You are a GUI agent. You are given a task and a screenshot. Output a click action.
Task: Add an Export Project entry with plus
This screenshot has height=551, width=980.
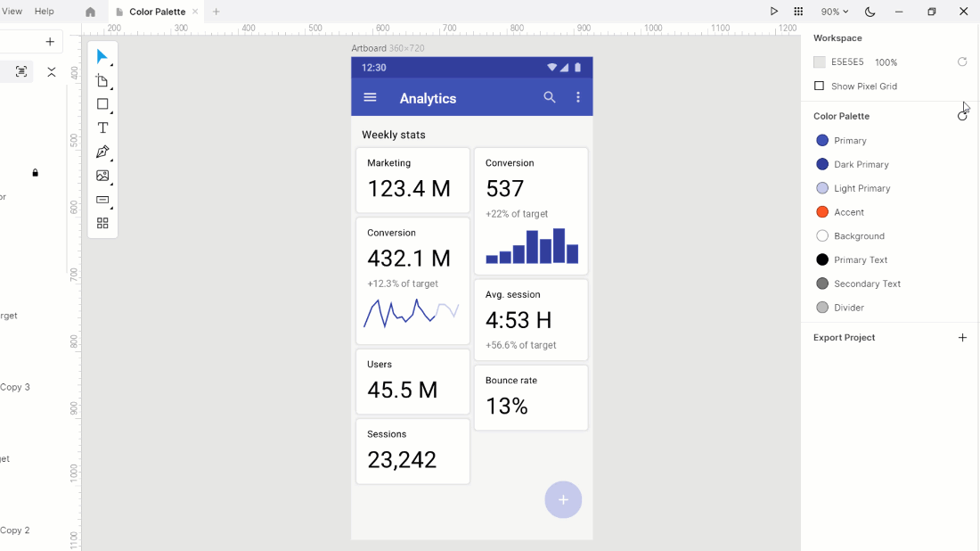(x=962, y=338)
